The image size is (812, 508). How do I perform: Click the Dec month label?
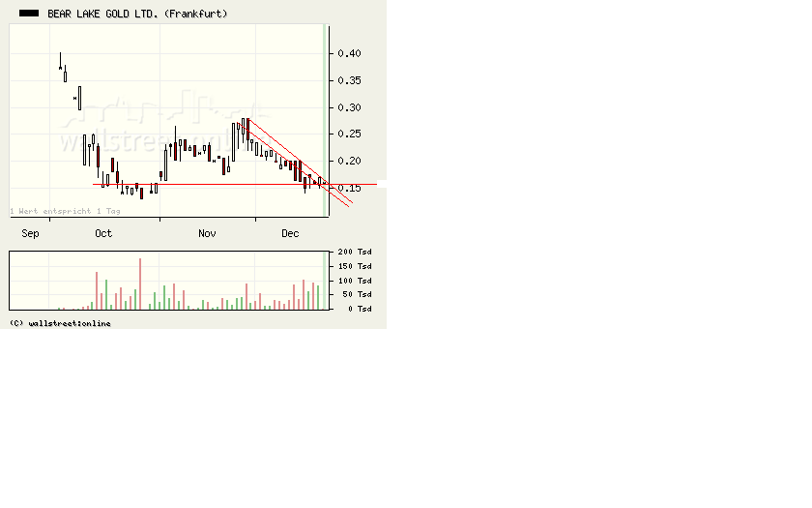coord(290,233)
